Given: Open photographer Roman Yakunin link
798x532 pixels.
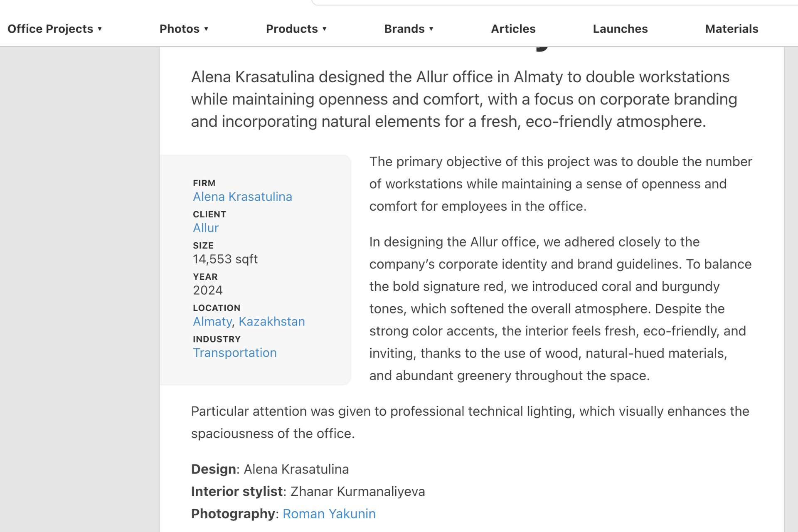Looking at the screenshot, I should point(329,514).
